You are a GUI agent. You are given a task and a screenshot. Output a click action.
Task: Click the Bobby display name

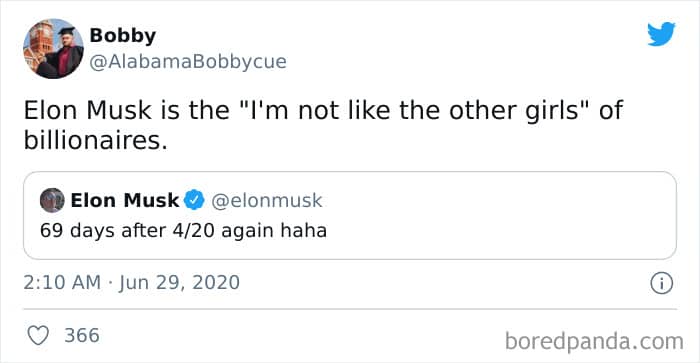123,36
